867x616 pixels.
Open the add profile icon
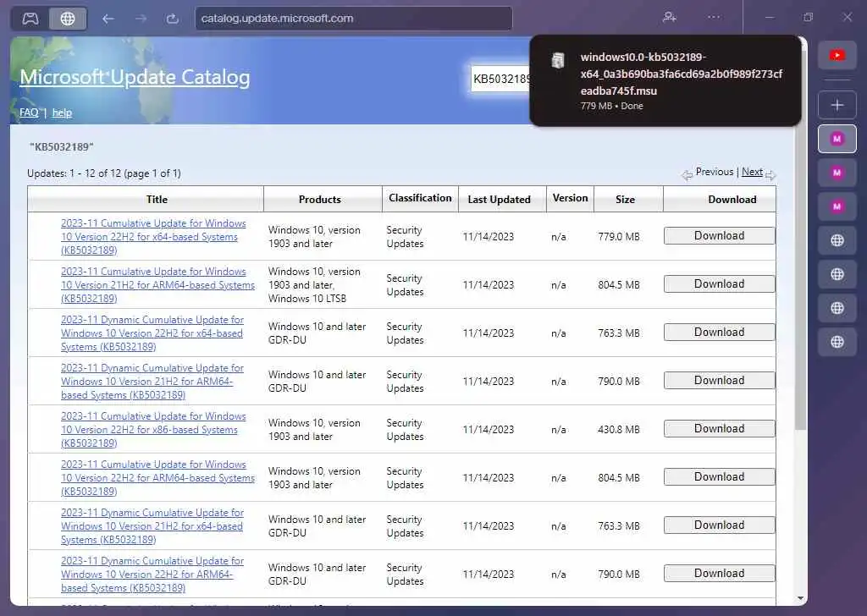[x=670, y=17]
